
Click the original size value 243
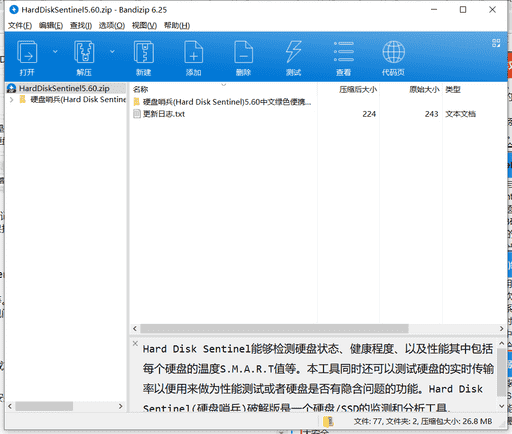[x=431, y=114]
